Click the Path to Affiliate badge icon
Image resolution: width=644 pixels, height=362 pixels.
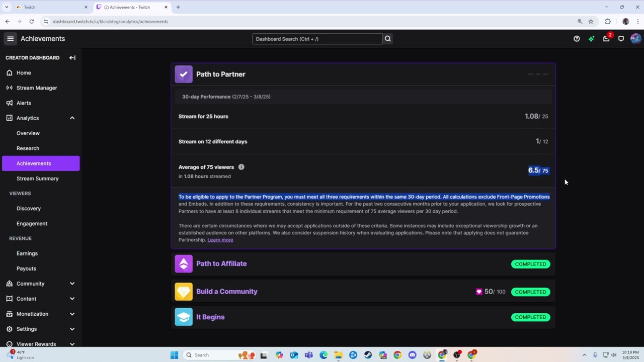click(x=184, y=264)
